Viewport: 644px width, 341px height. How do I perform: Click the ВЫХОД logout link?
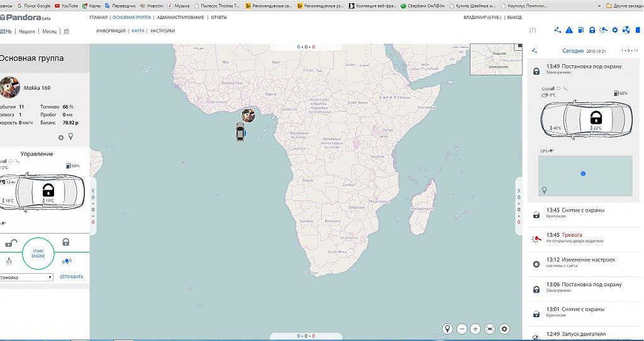pos(514,18)
